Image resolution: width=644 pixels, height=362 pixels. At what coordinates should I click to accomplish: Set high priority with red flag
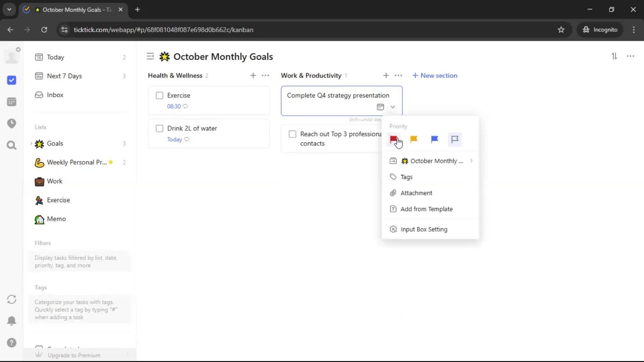click(393, 139)
